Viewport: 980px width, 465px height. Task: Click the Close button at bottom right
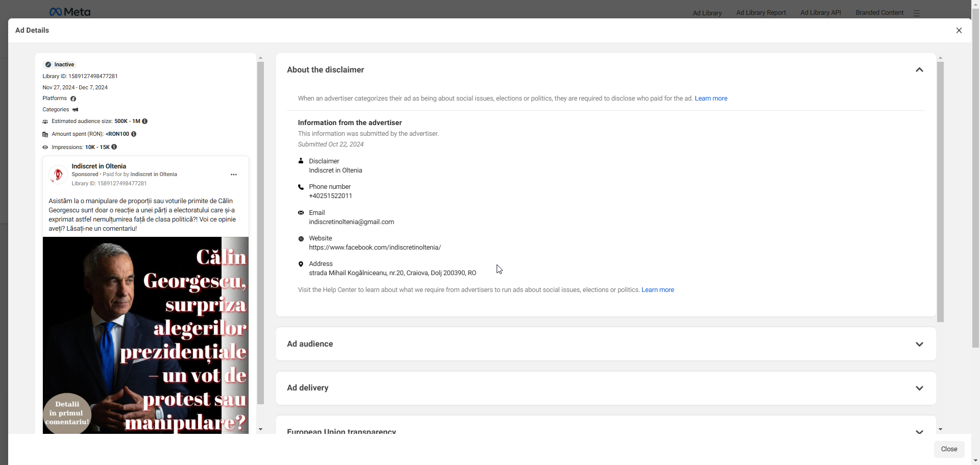949,449
